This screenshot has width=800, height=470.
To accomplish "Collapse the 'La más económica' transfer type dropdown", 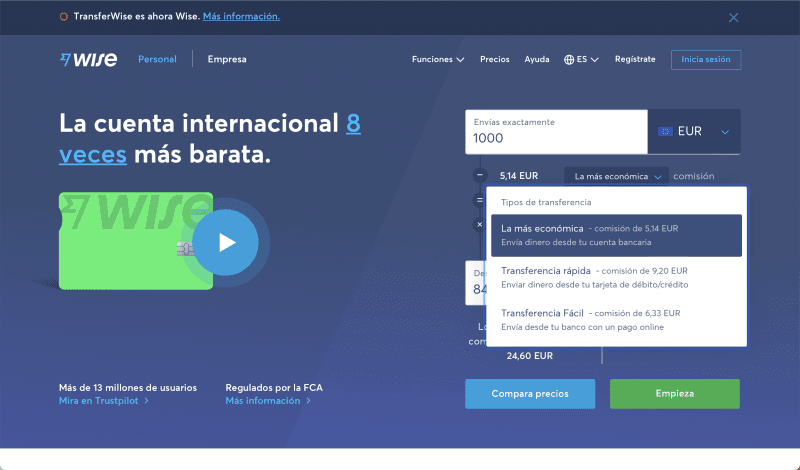I will 616,176.
